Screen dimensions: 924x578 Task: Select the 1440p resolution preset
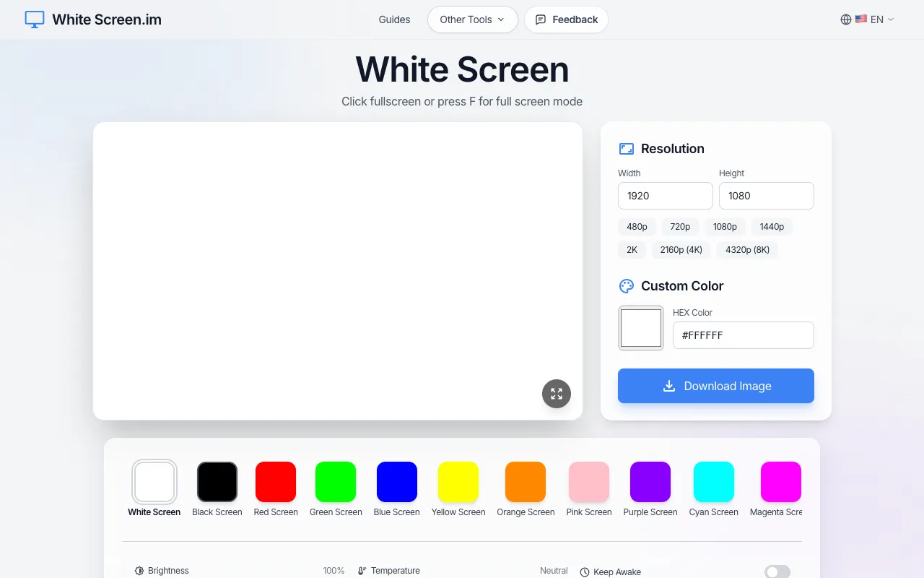[772, 227]
